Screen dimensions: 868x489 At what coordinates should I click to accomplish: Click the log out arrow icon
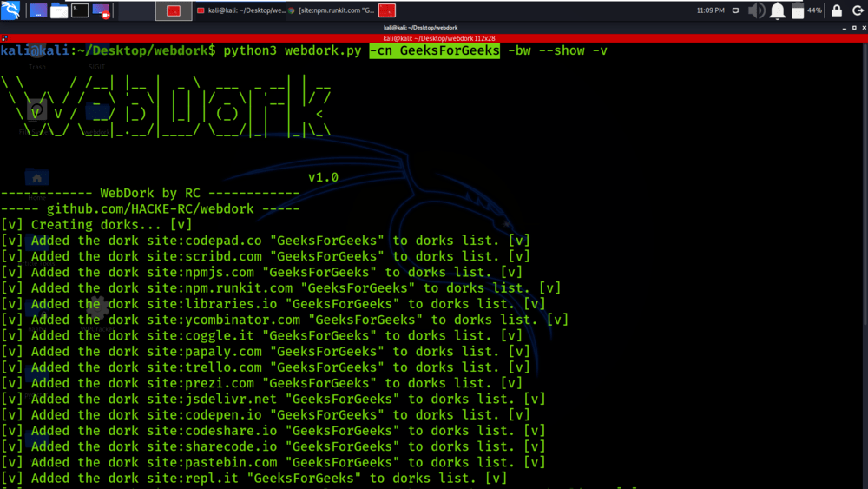(858, 10)
